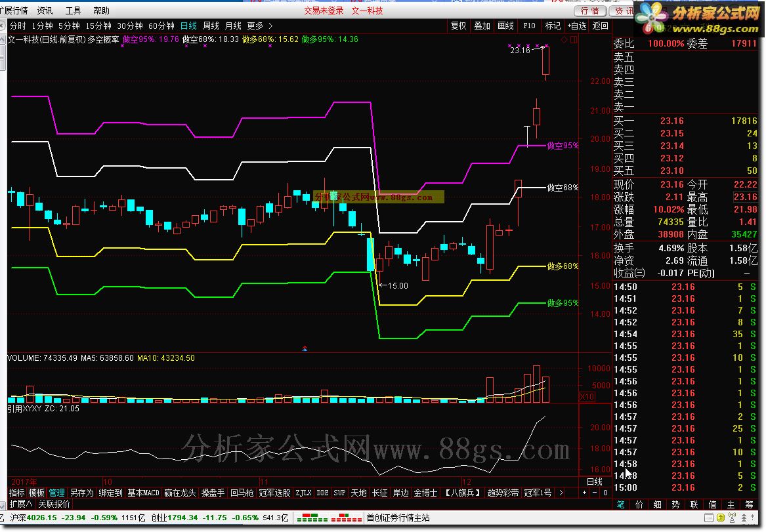Select the 笔 tick tab
This screenshot has width=766, height=532.
coord(621,504)
